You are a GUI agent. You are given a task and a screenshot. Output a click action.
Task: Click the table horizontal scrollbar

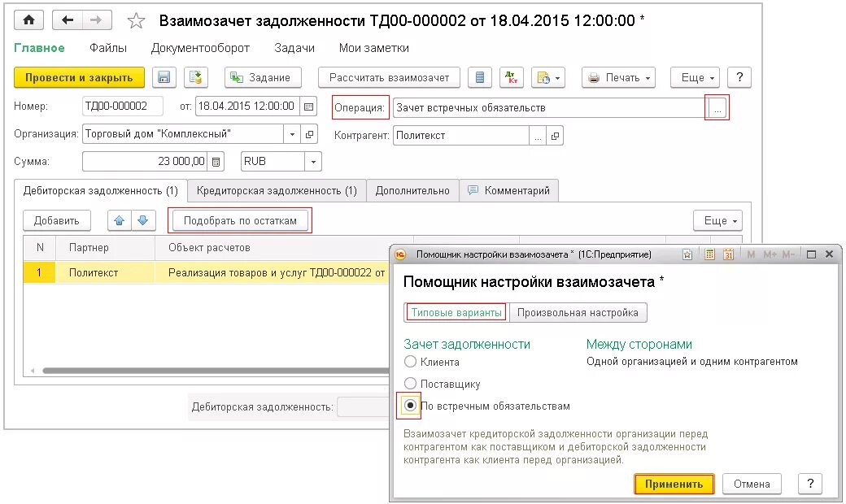pyautogui.click(x=216, y=371)
